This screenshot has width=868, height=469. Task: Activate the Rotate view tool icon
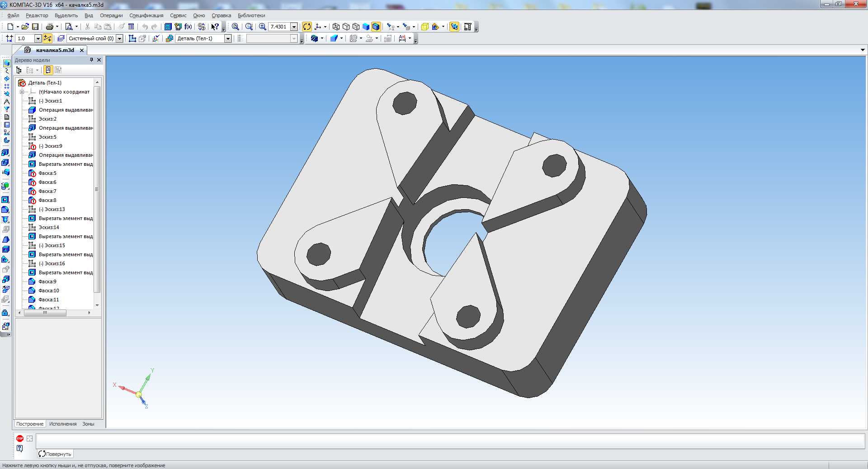coord(307,27)
